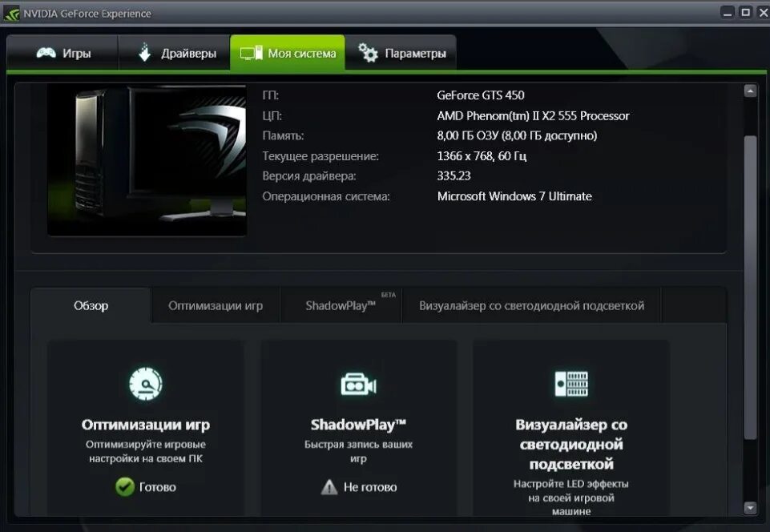Image resolution: width=770 pixels, height=532 pixels.
Task: Click the gamepad icon on Игры
Action: (x=46, y=53)
